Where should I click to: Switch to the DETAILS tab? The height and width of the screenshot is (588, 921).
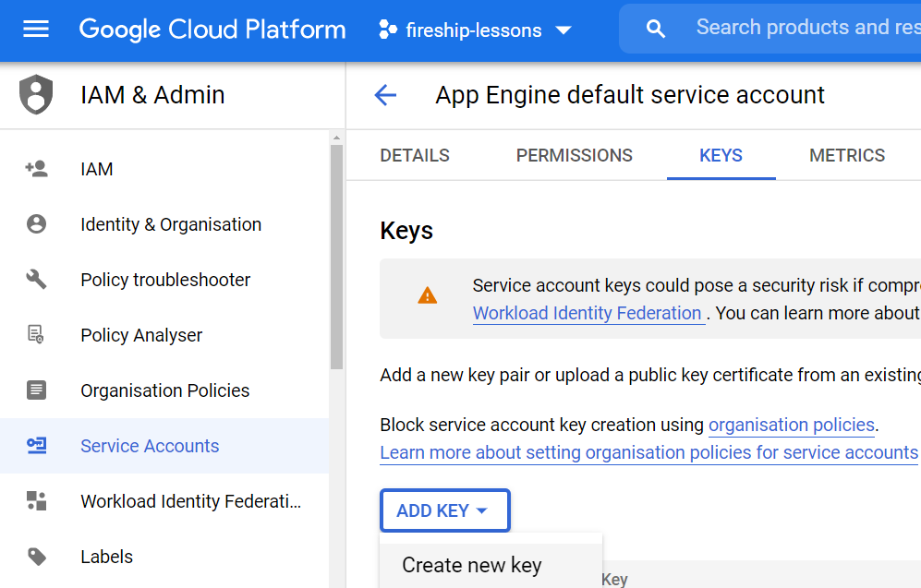(414, 155)
